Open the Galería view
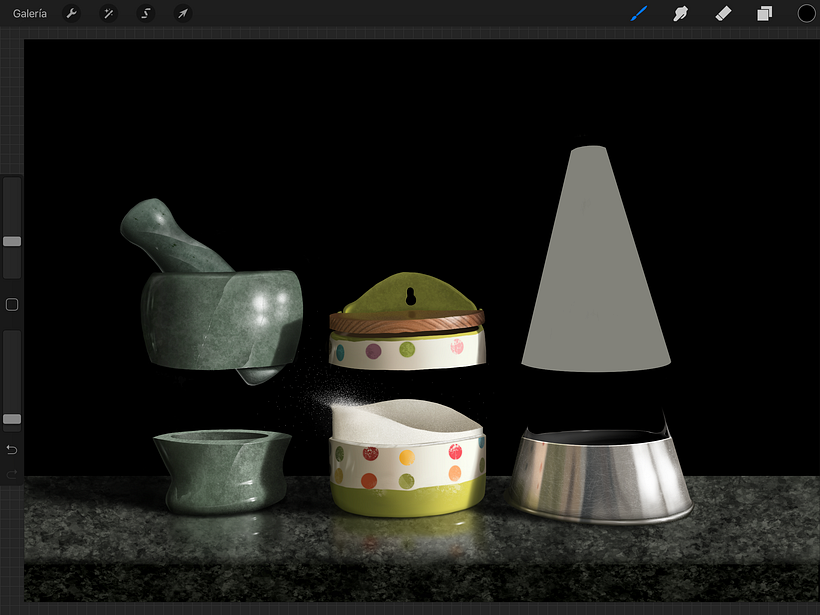The width and height of the screenshot is (820, 615). [x=30, y=13]
